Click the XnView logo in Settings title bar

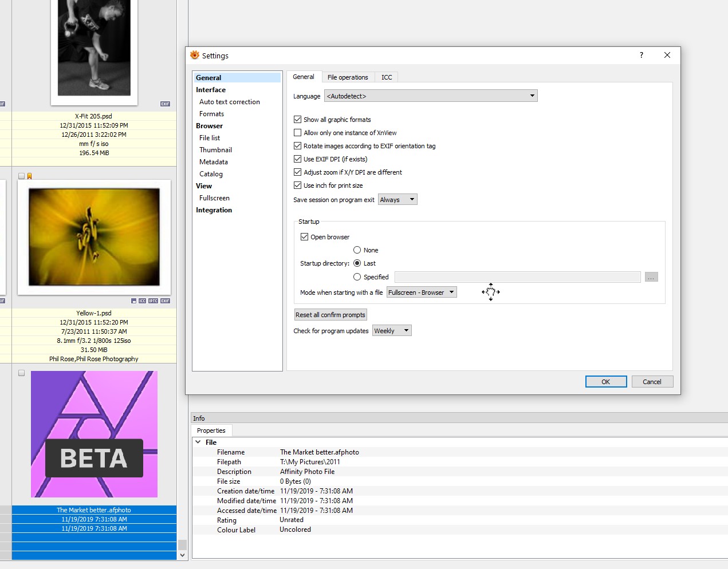(x=195, y=56)
